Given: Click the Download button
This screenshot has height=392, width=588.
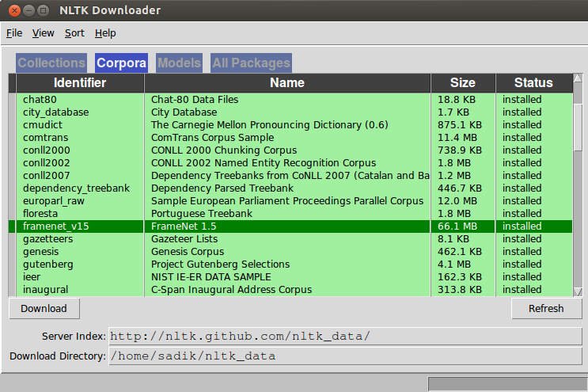Looking at the screenshot, I should coord(44,308).
